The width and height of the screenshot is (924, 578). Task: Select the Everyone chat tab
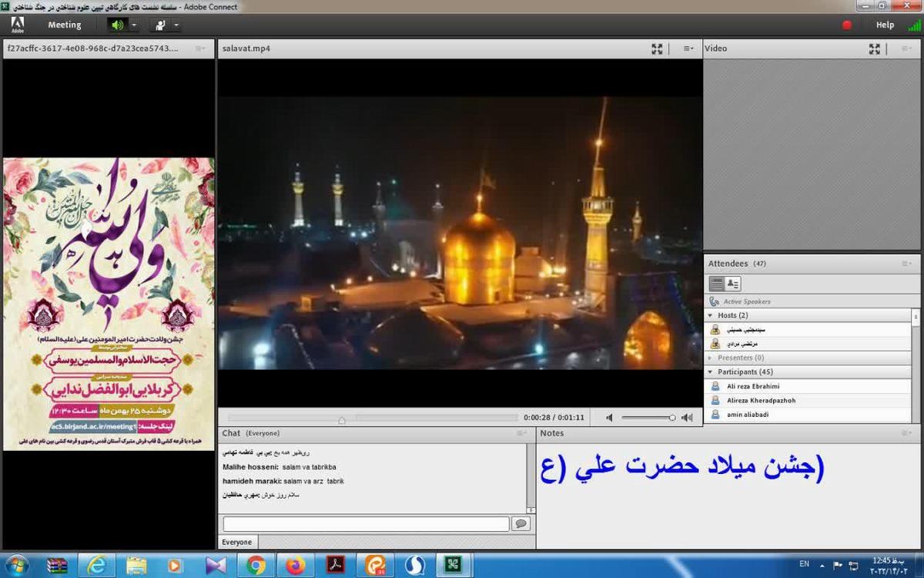click(237, 542)
